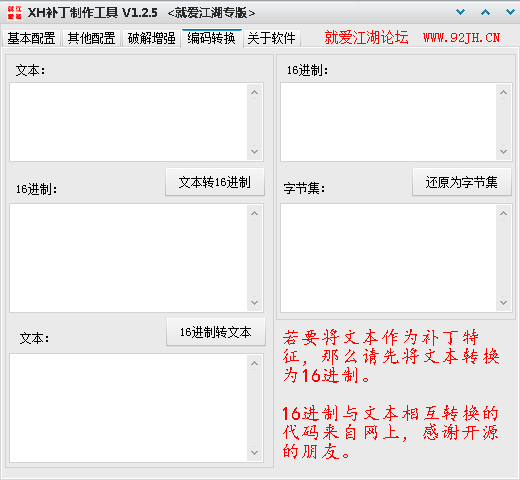Open the 基本配置 tab

tap(31, 38)
